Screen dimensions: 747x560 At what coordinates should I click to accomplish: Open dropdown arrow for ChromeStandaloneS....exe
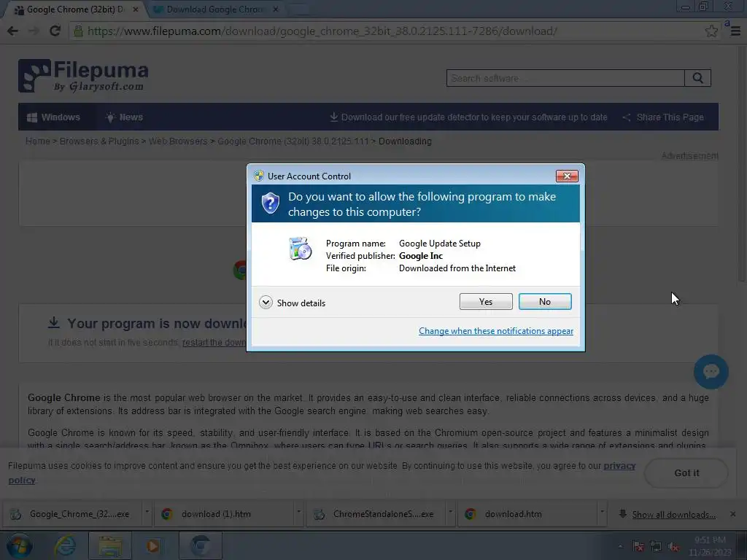pos(450,512)
